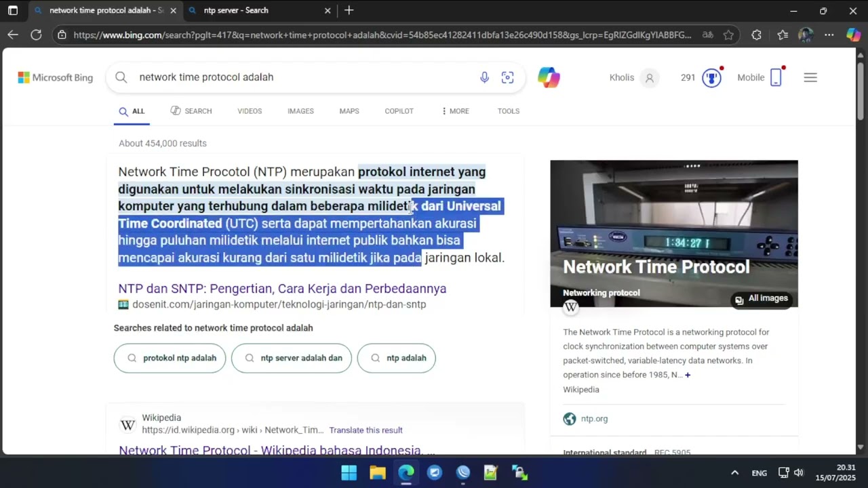Launch Bing Copilot colorful icon
The image size is (868, 488).
coord(549,77)
